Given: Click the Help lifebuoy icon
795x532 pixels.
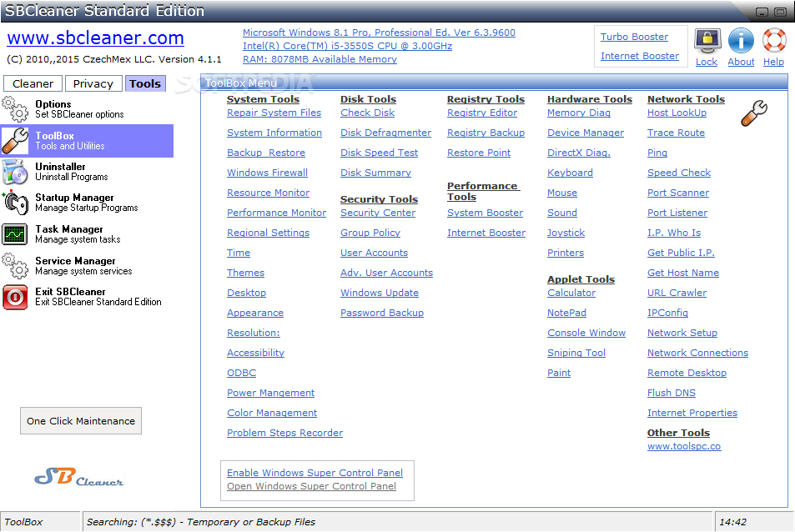Looking at the screenshot, I should (x=774, y=41).
